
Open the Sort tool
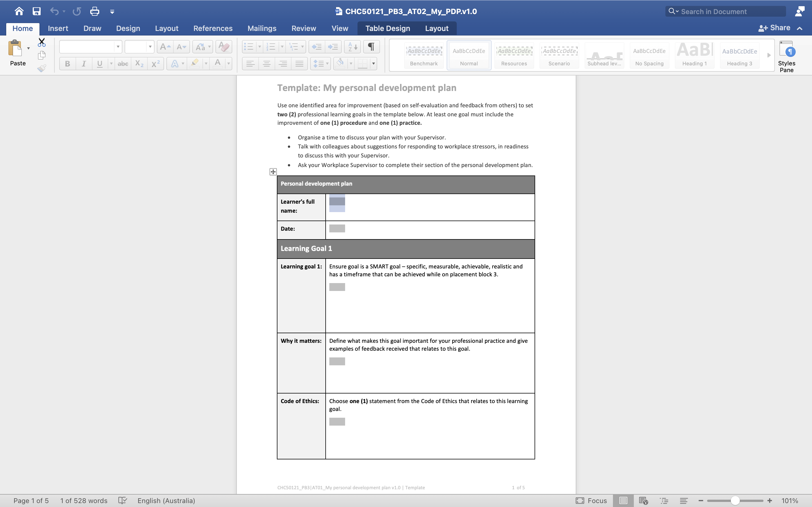click(x=352, y=46)
